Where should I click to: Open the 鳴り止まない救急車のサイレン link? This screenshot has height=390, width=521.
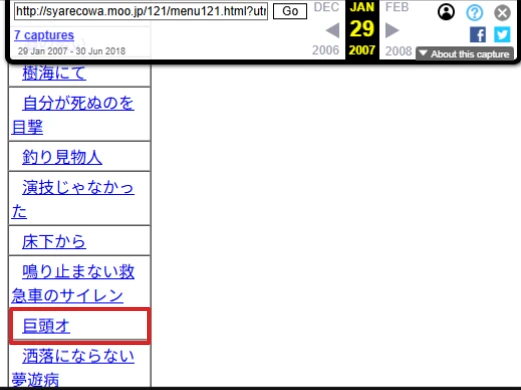(x=73, y=284)
